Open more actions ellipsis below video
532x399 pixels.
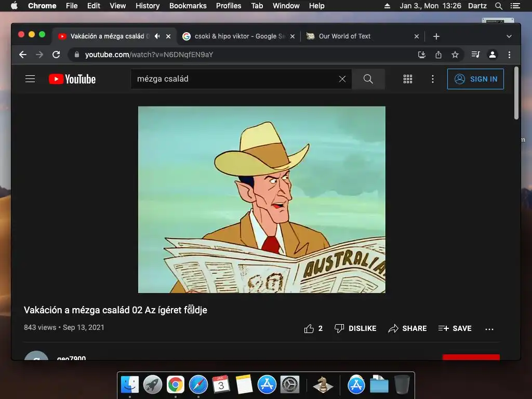(489, 329)
